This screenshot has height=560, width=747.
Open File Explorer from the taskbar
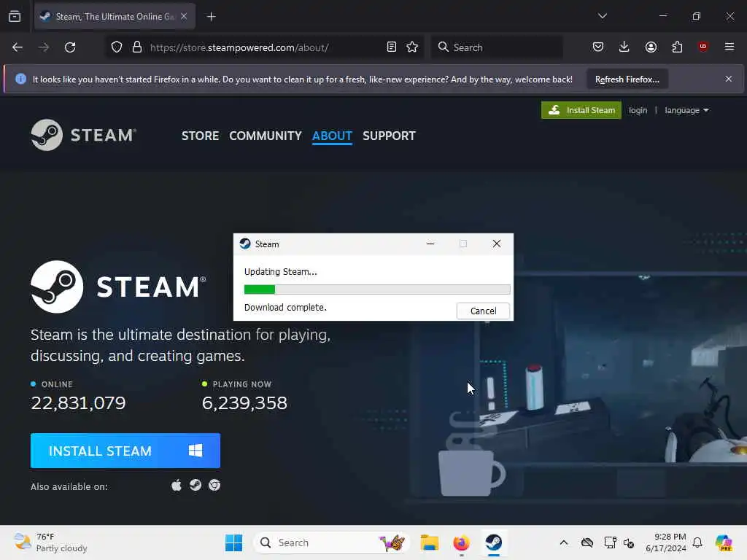tap(429, 542)
